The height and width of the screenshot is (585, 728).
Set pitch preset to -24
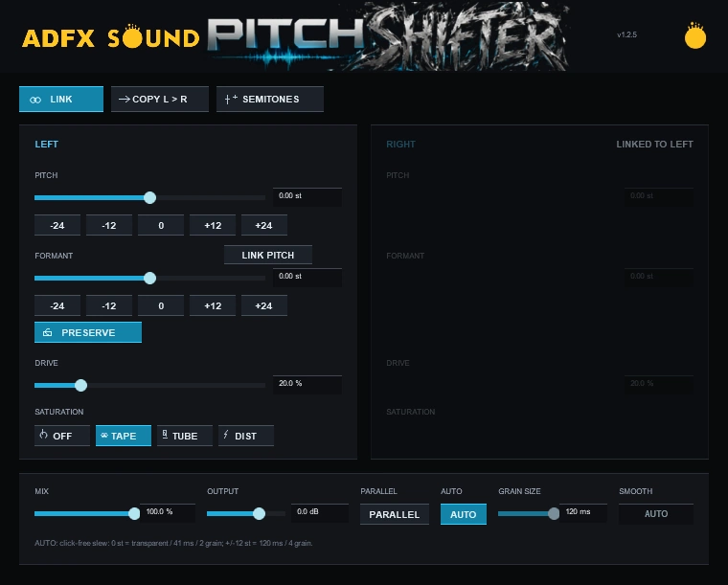pos(57,225)
